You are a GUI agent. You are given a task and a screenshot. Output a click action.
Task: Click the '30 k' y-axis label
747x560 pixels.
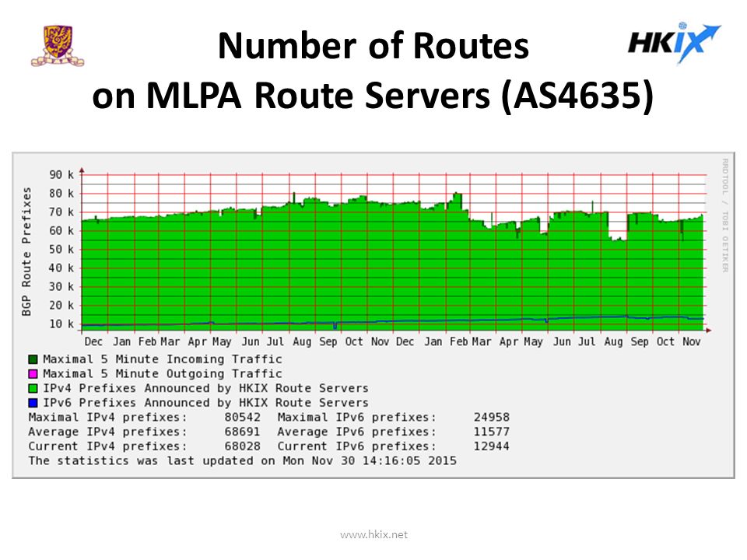61,286
